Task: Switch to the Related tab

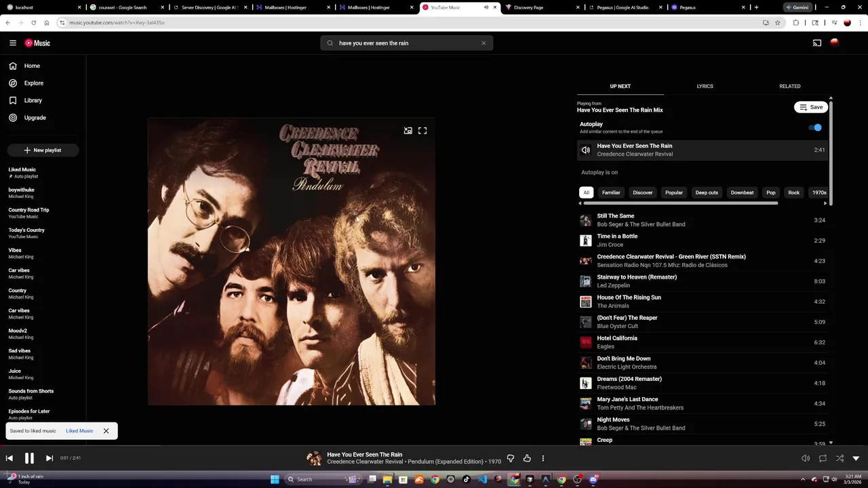Action: point(789,86)
